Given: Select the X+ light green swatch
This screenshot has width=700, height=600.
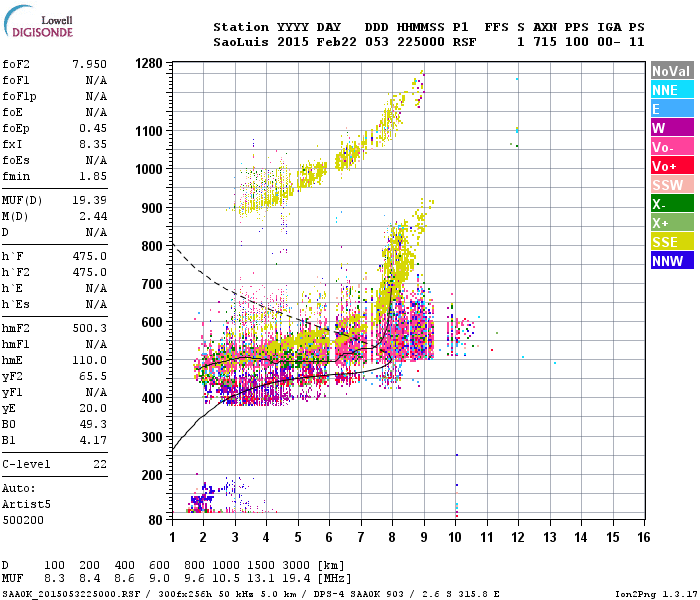Looking at the screenshot, I should click(x=672, y=223).
